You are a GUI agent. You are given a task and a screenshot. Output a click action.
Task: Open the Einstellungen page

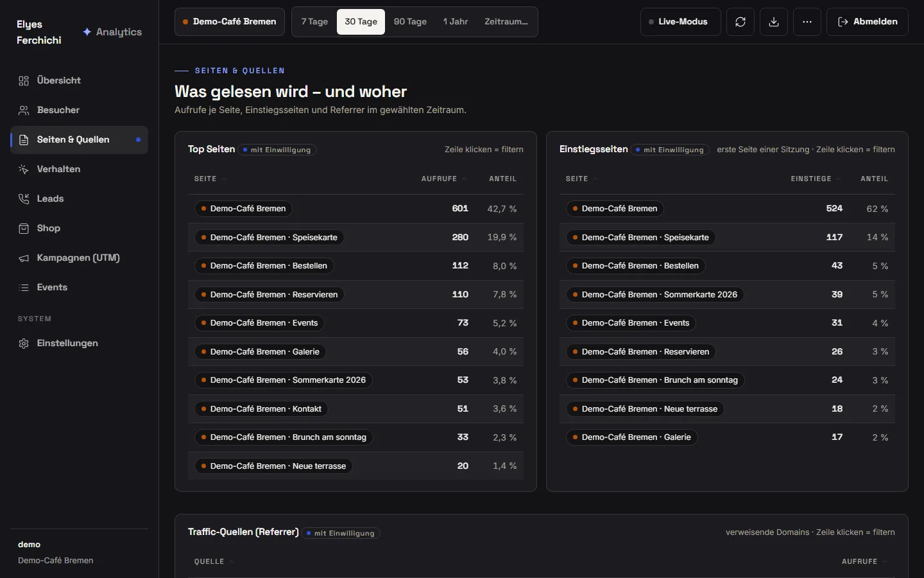click(79, 344)
